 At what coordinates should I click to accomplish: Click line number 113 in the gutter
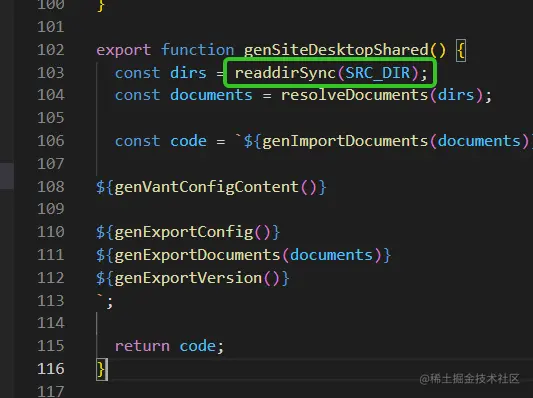click(x=51, y=300)
